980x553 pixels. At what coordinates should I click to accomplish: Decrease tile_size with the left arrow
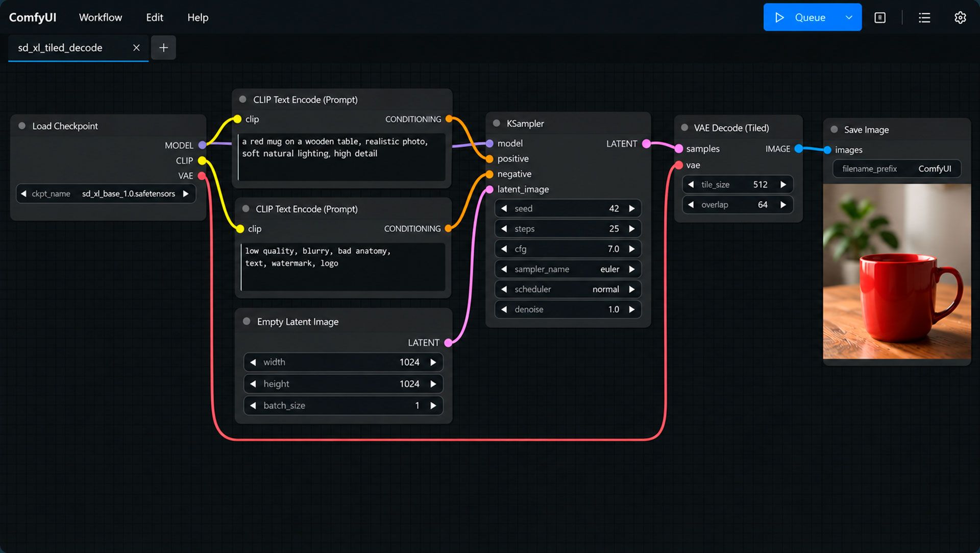691,184
